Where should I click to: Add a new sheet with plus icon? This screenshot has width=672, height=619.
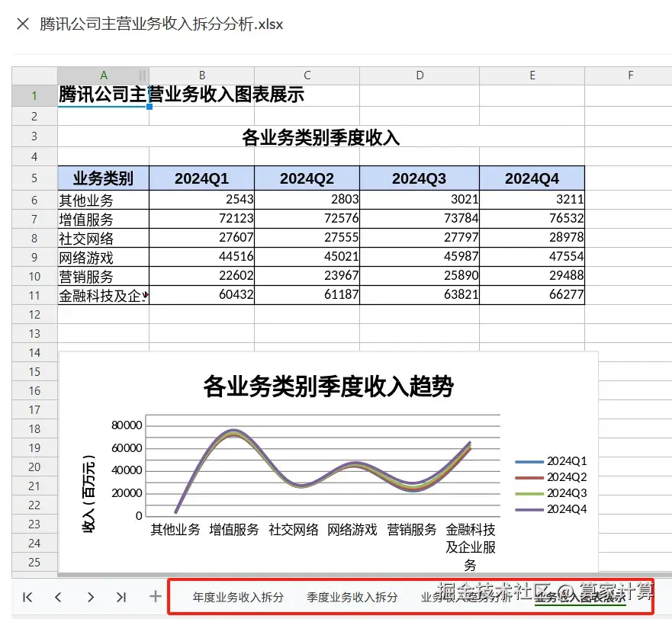tap(155, 596)
